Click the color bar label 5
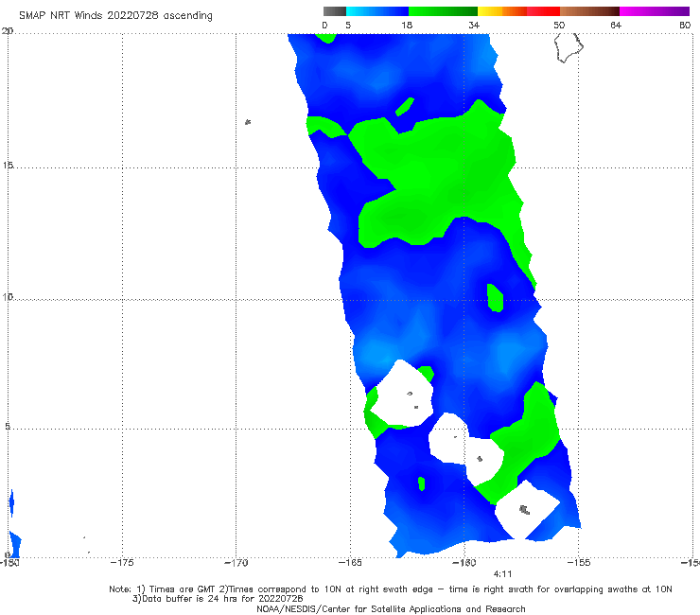 (x=348, y=26)
